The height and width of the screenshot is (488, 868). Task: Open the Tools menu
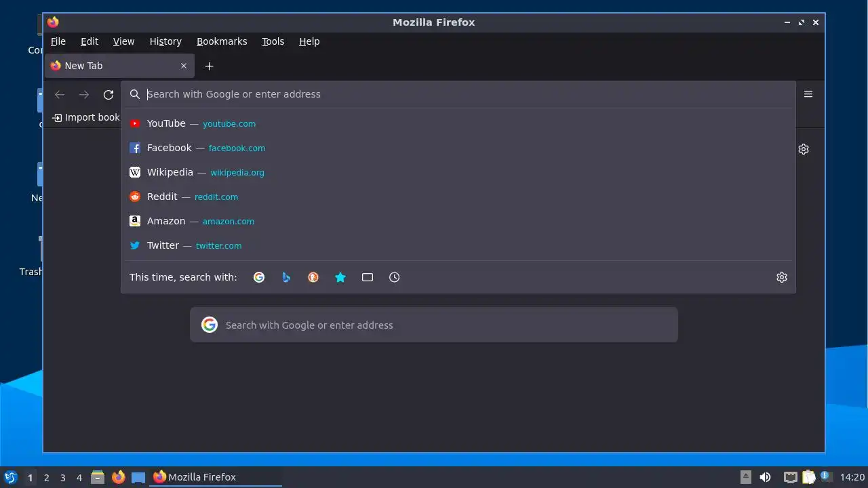[273, 41]
